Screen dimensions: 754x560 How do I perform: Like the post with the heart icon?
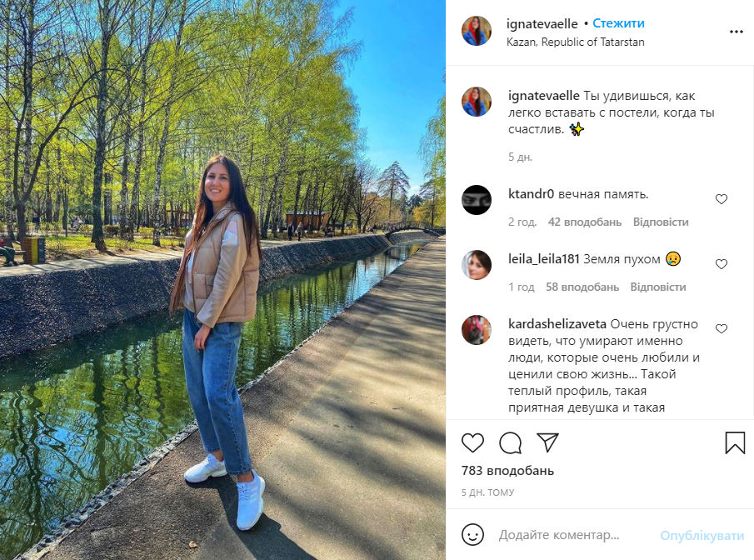(472, 442)
